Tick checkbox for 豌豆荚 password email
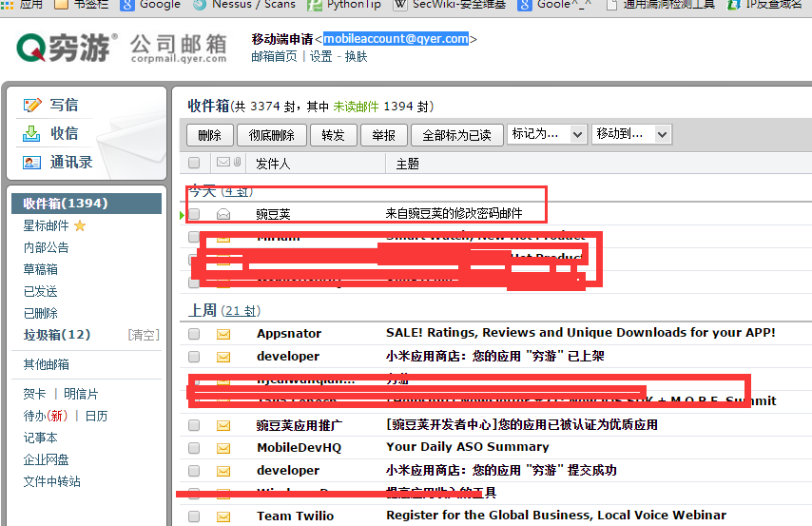 click(x=194, y=214)
